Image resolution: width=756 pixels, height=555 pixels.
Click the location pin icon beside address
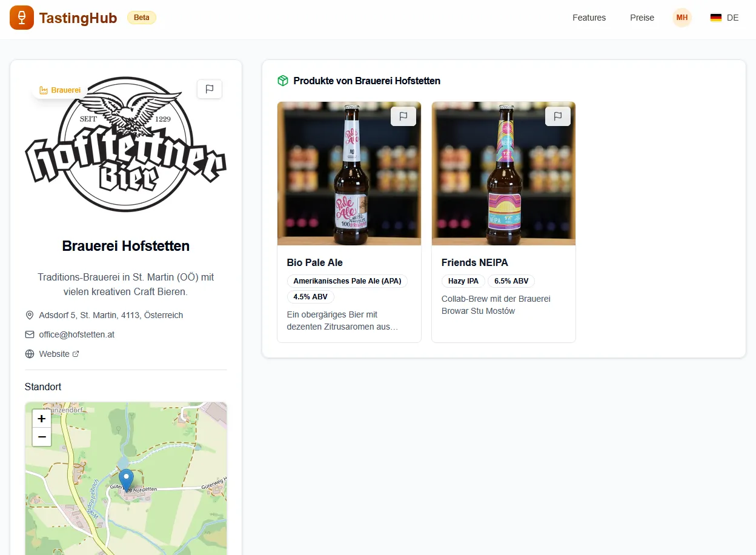[x=30, y=315]
